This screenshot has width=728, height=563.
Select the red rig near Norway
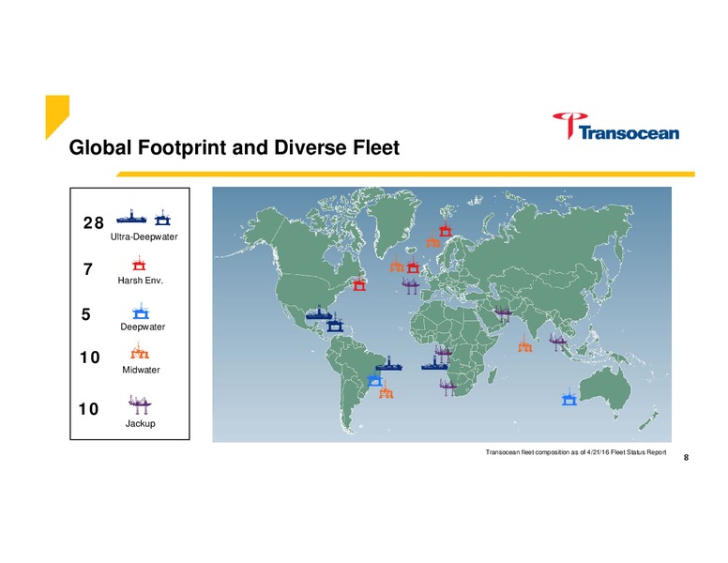tap(445, 229)
